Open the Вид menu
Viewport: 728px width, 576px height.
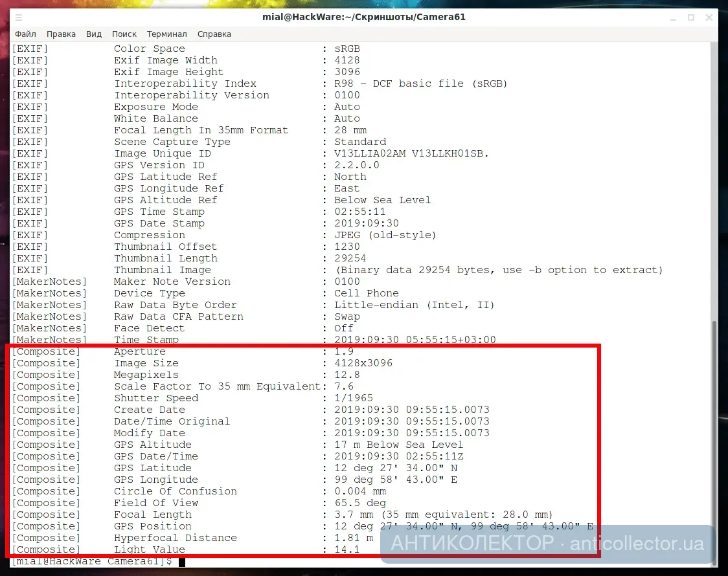[93, 34]
